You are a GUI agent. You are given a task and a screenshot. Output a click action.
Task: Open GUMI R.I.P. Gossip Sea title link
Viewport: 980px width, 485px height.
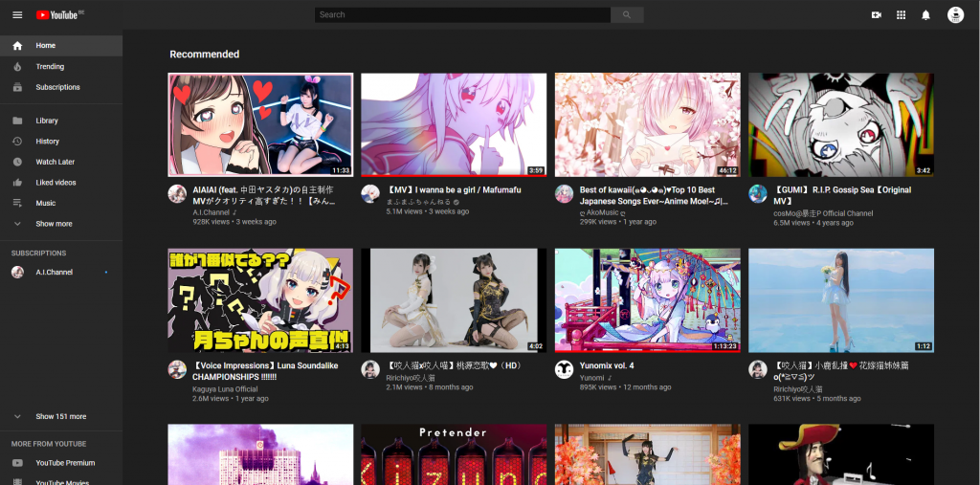click(842, 195)
